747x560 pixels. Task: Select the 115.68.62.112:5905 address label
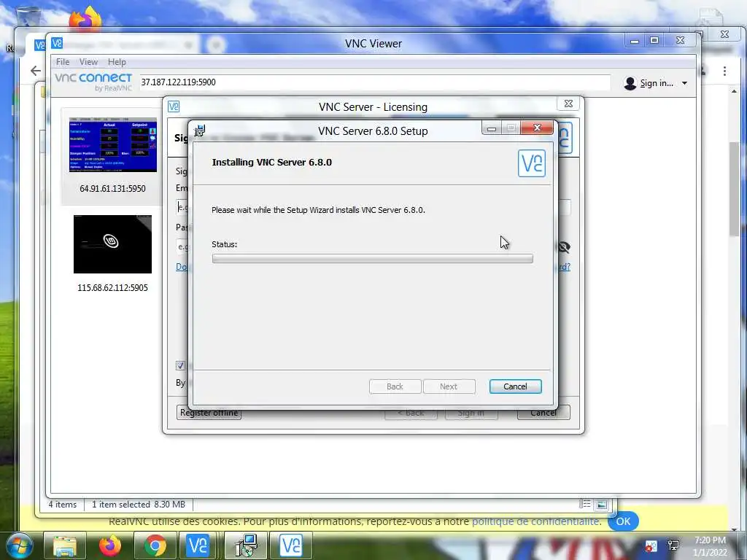112,287
